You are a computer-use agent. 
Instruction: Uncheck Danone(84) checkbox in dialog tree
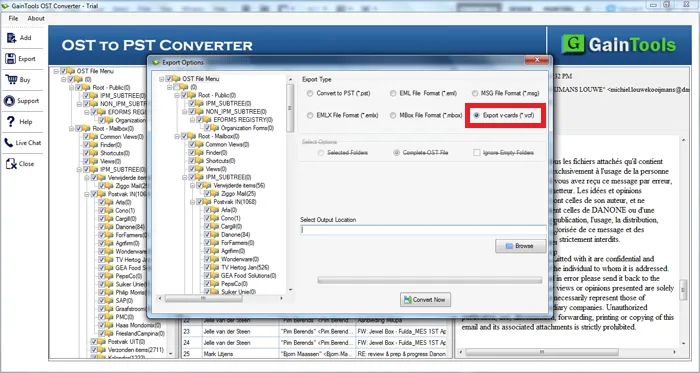tap(208, 235)
